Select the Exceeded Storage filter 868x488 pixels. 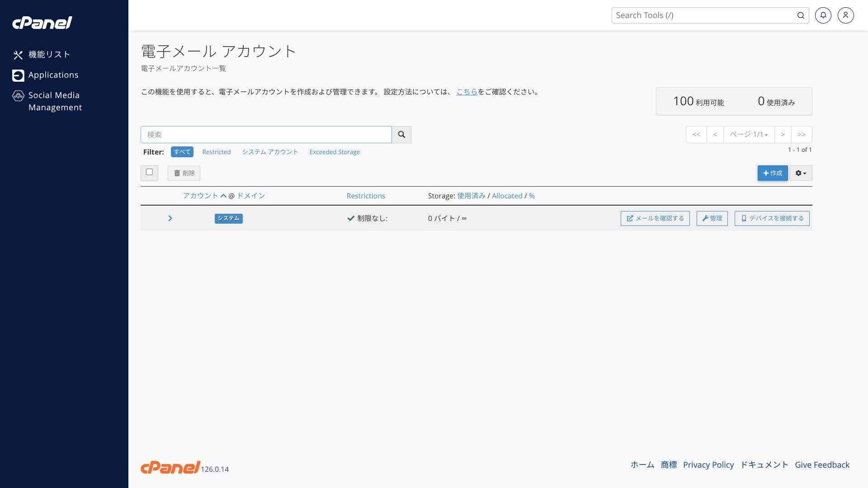[335, 152]
